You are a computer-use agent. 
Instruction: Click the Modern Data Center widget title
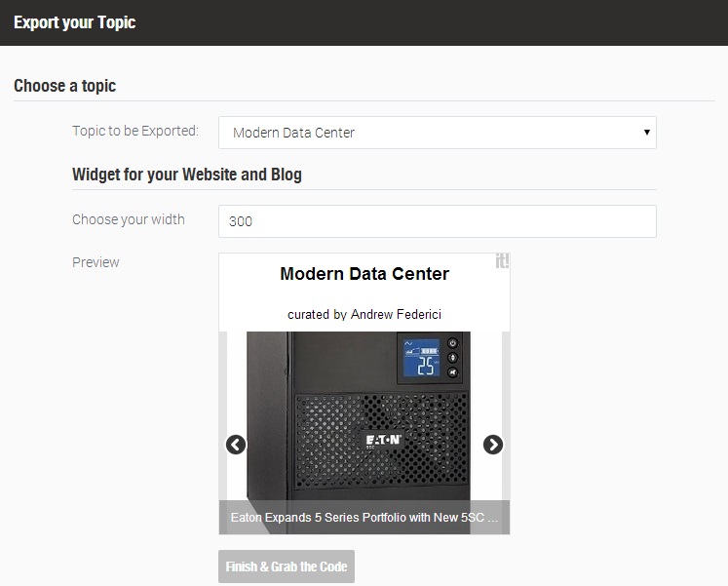click(x=364, y=274)
